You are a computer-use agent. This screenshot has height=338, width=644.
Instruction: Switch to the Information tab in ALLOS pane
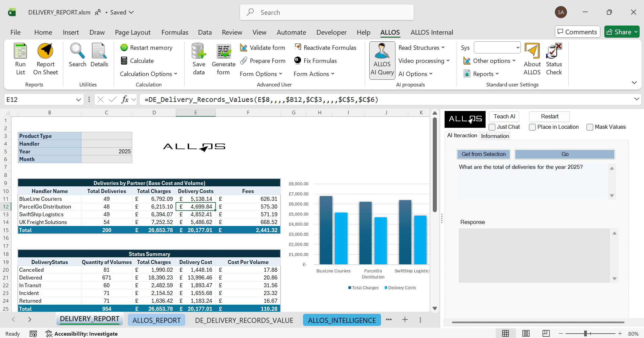495,136
